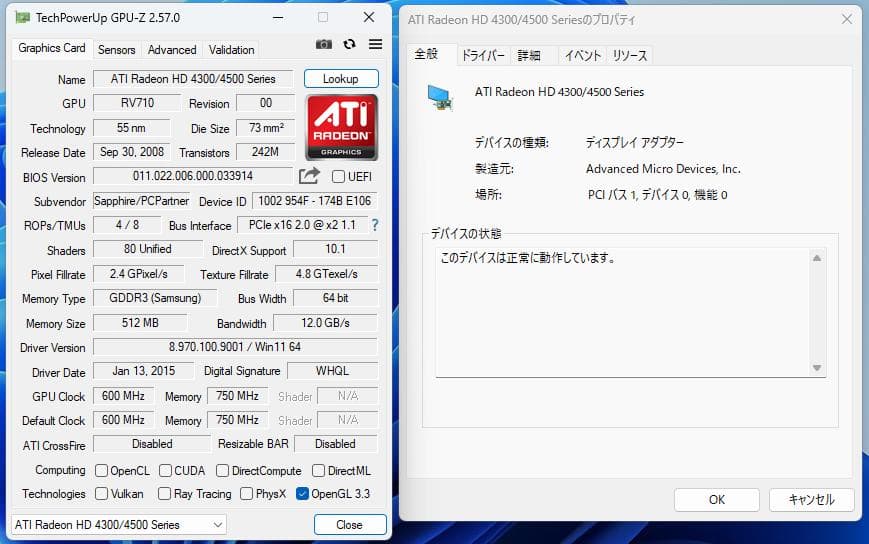Click the BIOS export share icon
The width and height of the screenshot is (869, 544).
pos(309,176)
